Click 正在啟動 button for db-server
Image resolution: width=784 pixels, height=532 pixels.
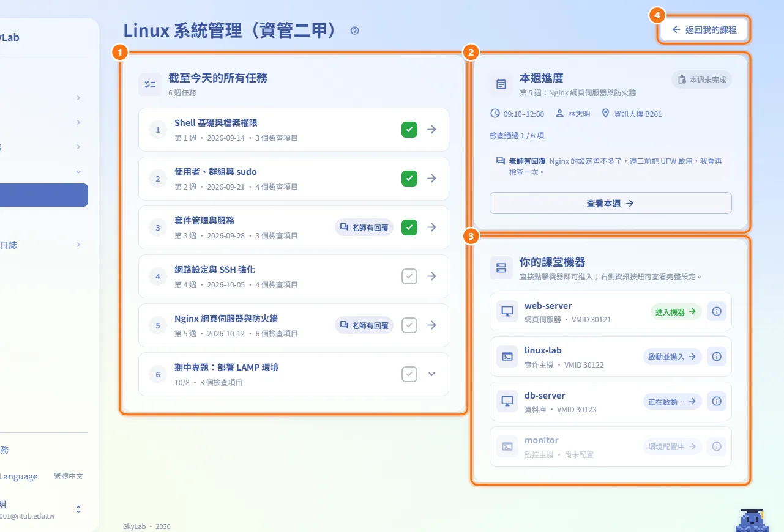(x=673, y=402)
